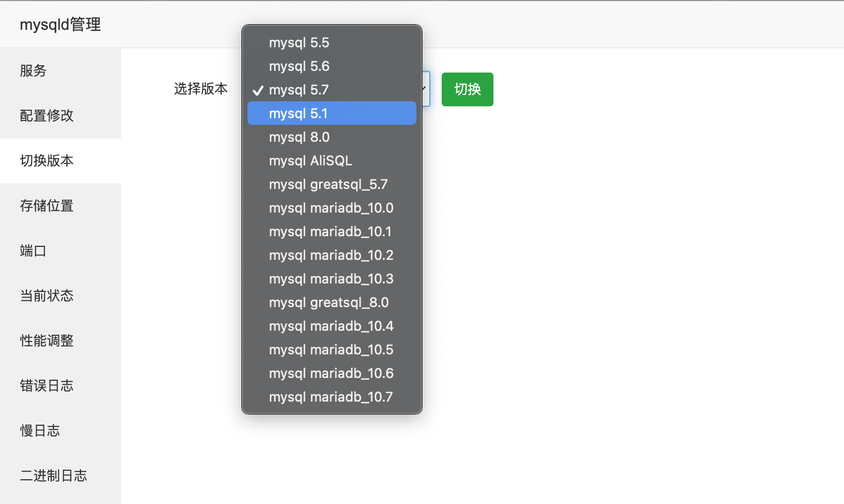Open the 当前状态 sidebar tab
The width and height of the screenshot is (844, 504).
60,296
